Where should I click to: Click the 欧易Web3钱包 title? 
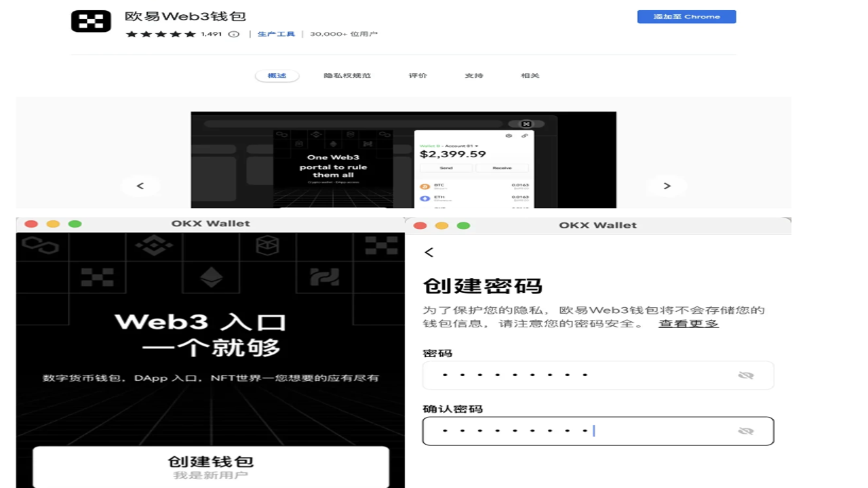pos(185,16)
